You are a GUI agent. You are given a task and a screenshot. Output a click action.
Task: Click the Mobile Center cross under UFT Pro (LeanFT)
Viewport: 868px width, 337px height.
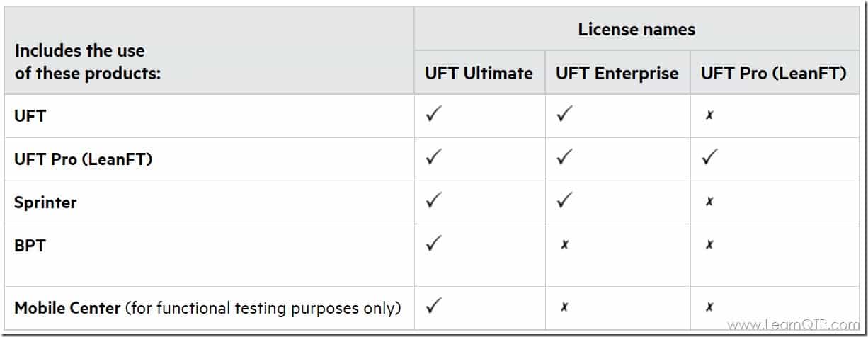pyautogui.click(x=709, y=307)
